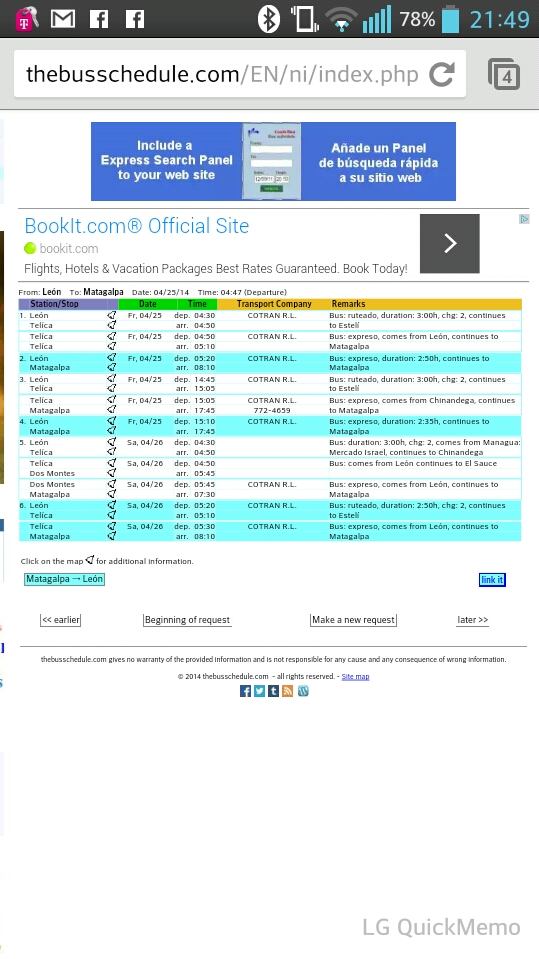
Task: Open map for Dos Montes arriving 05:45
Action: pos(111,473)
